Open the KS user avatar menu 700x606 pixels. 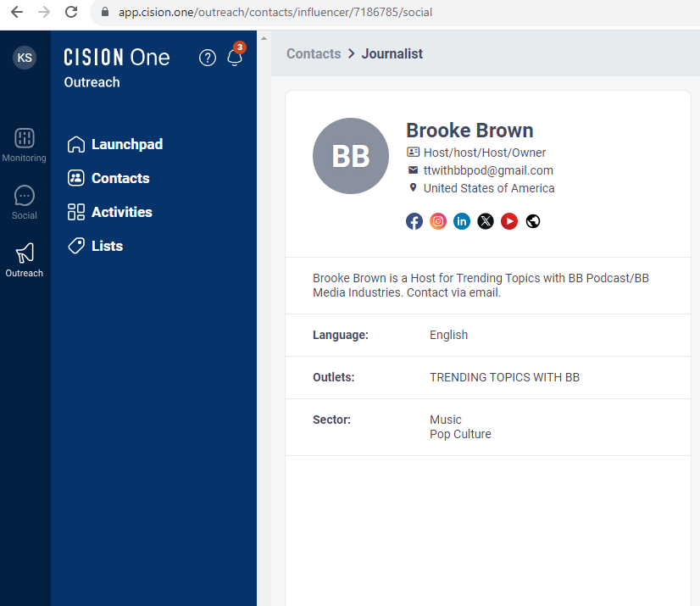click(x=25, y=58)
